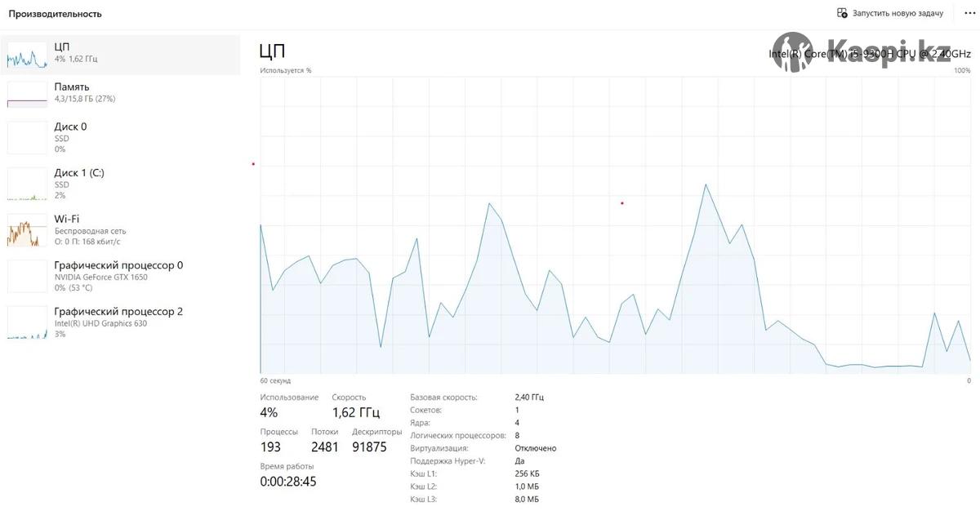Viewport: 980px width, 511px height.
Task: Click the Run new task icon
Action: tap(842, 13)
